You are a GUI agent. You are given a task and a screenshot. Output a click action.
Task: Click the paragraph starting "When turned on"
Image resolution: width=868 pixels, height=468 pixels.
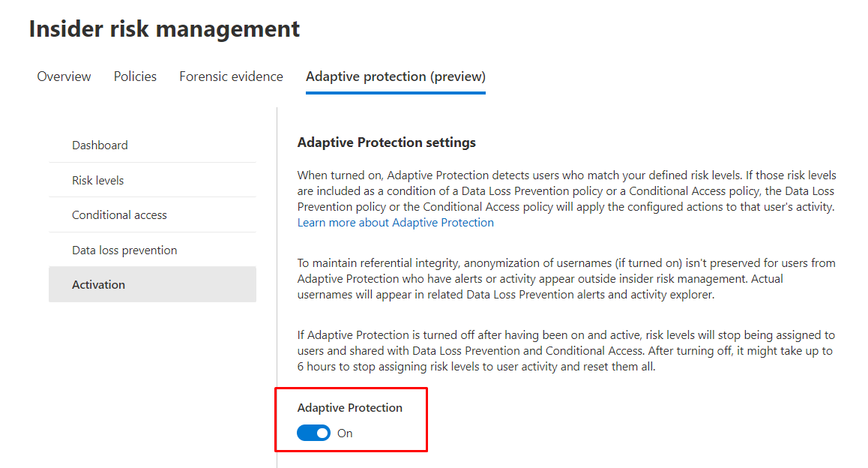point(566,191)
